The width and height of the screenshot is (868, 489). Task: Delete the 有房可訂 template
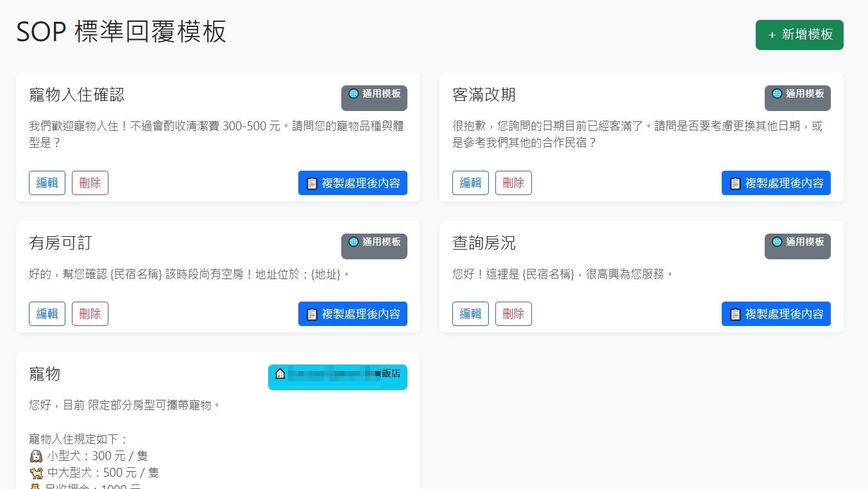90,314
